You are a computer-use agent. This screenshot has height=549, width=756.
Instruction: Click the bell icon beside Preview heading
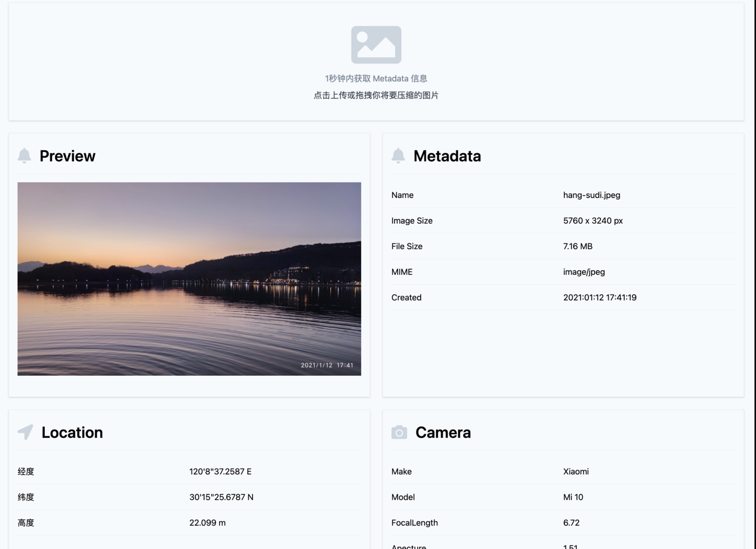(24, 156)
